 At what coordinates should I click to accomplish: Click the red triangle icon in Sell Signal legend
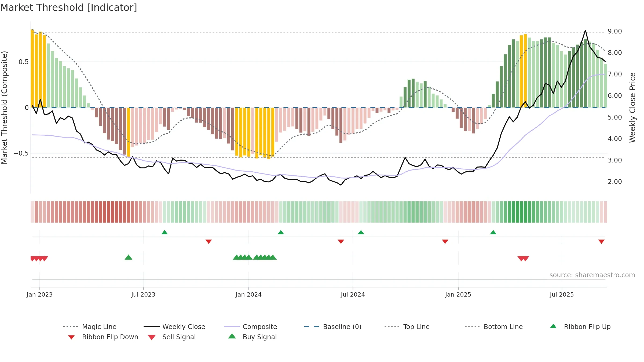coord(152,337)
